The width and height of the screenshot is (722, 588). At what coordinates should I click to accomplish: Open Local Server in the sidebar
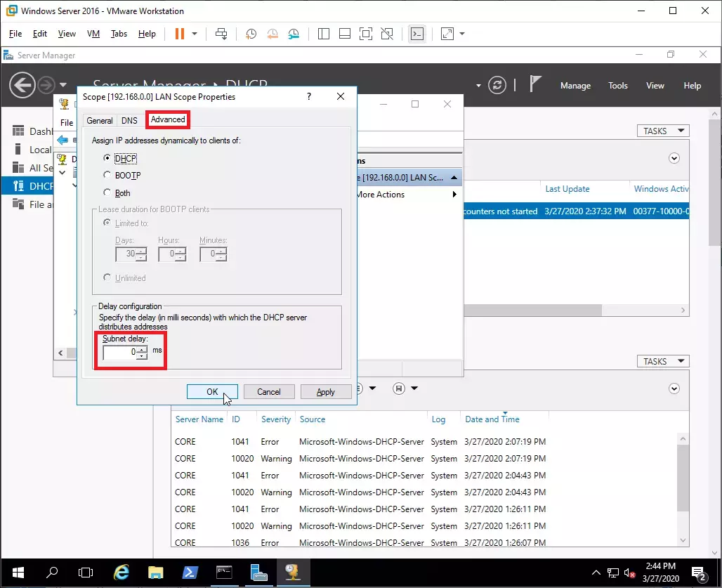(32, 150)
